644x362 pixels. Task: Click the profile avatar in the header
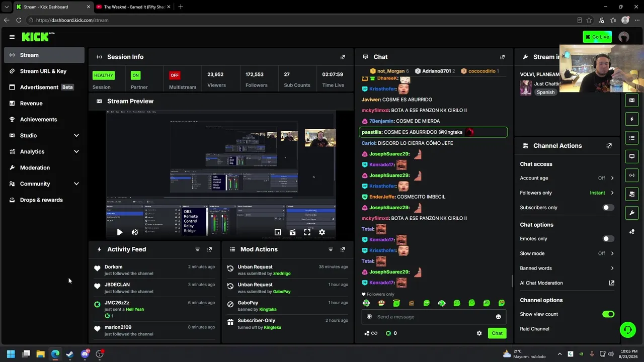pyautogui.click(x=624, y=37)
